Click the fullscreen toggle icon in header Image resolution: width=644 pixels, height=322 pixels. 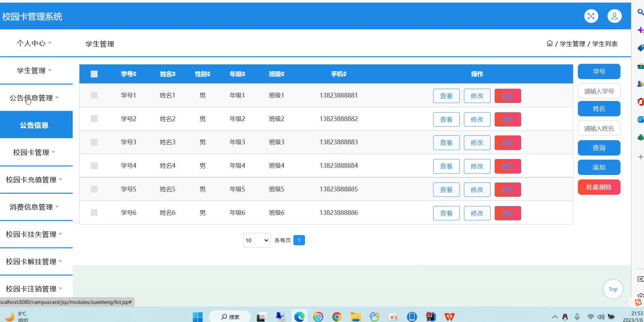coord(591,16)
